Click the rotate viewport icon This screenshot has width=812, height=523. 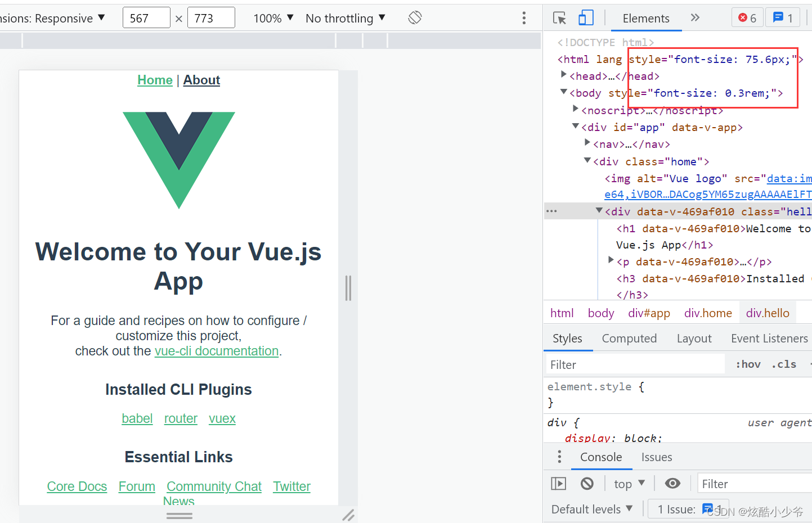click(x=415, y=18)
